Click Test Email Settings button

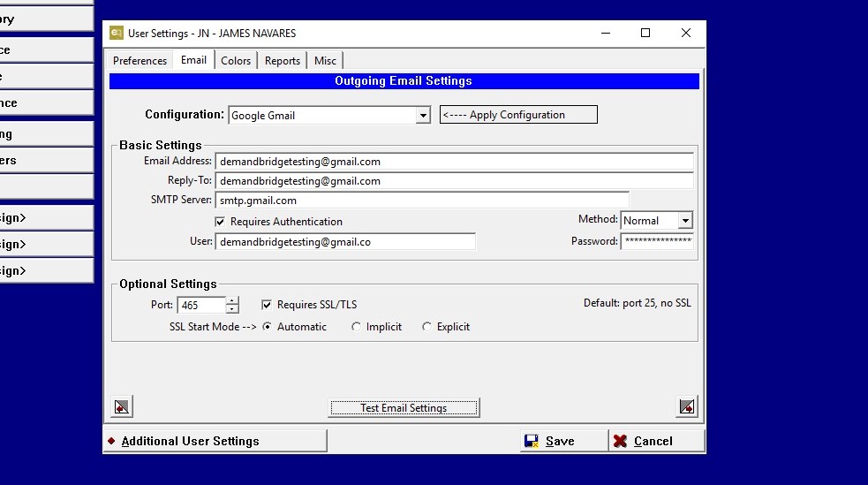404,407
